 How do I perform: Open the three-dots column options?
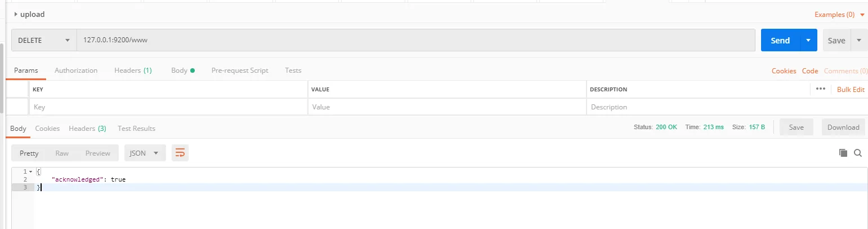tap(820, 89)
